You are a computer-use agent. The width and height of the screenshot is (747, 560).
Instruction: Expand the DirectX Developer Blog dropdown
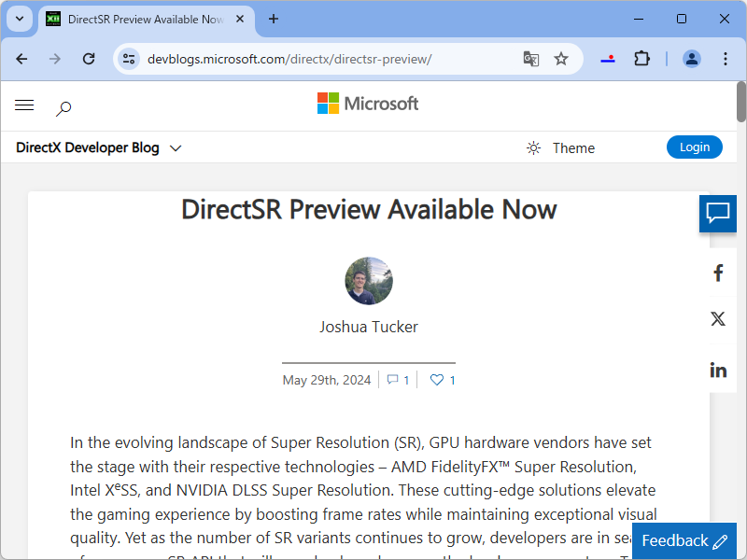[x=176, y=147]
